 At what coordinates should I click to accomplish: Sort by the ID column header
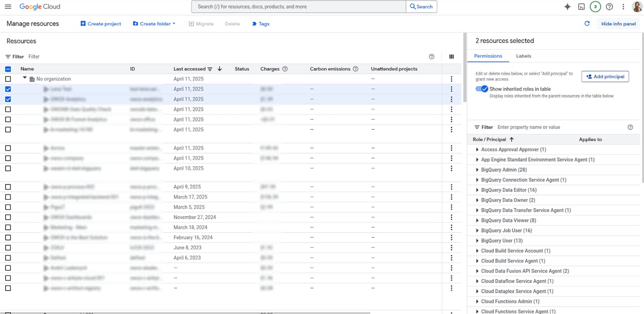(x=132, y=69)
